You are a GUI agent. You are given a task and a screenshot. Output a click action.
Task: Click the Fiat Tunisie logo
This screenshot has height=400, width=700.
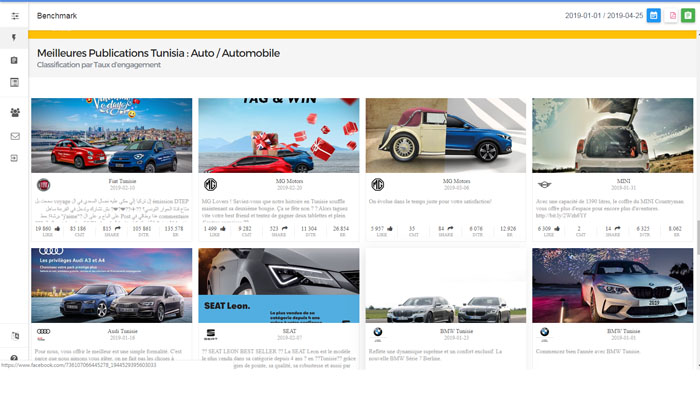tap(44, 185)
